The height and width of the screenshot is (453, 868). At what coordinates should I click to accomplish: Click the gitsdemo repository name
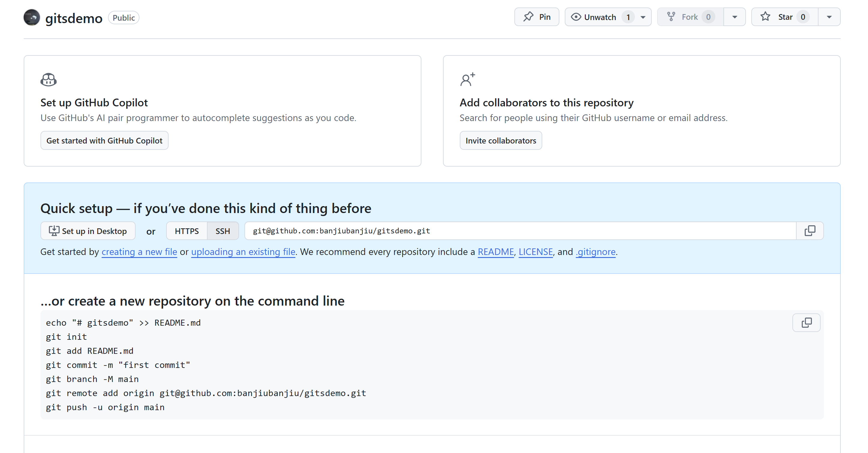(x=74, y=18)
